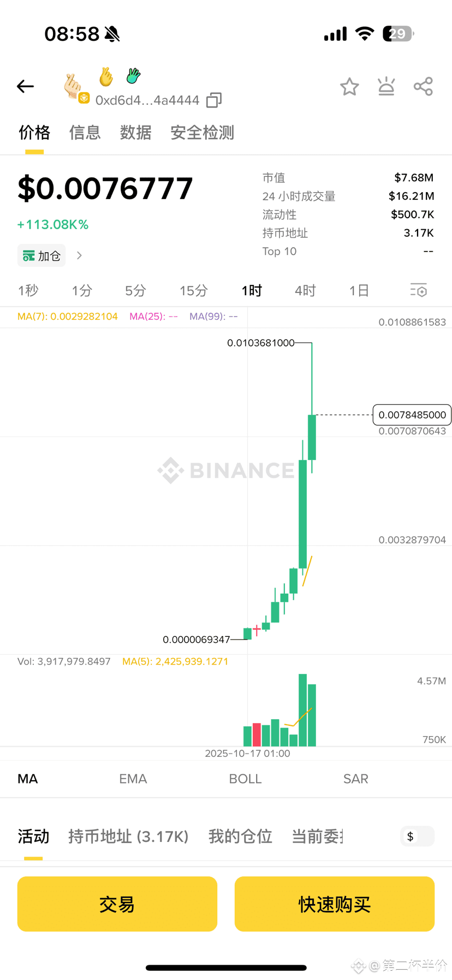Select the 15分 timeframe
This screenshot has height=980, width=452.
coord(193,290)
